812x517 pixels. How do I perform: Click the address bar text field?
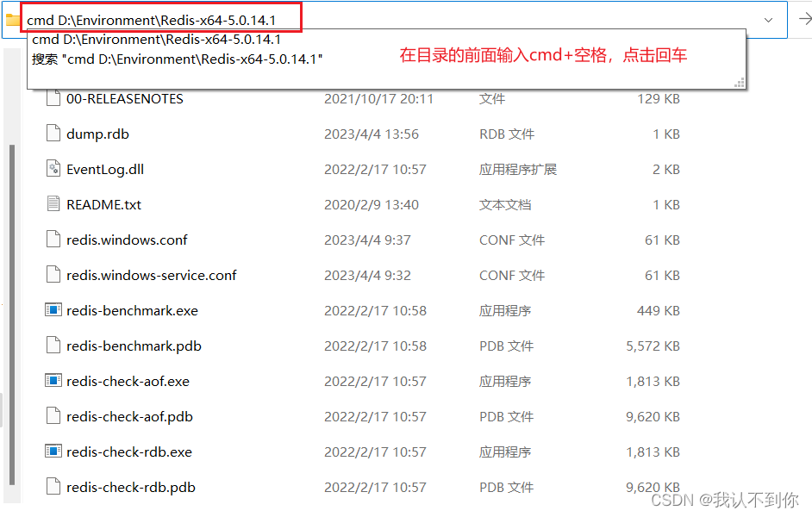click(394, 20)
